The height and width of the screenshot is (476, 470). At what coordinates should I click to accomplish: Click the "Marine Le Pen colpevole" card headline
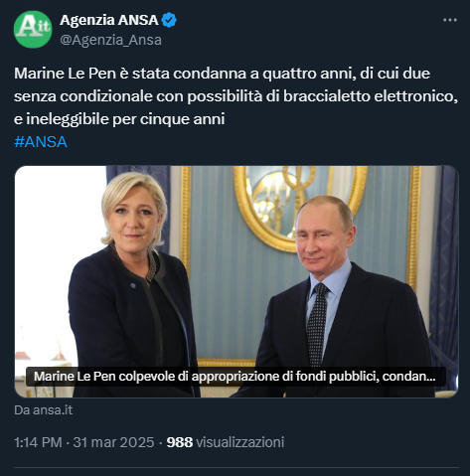[235, 377]
